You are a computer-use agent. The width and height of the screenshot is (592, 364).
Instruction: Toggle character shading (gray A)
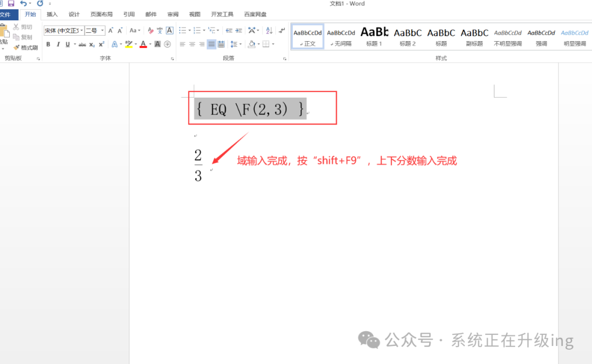tap(157, 44)
